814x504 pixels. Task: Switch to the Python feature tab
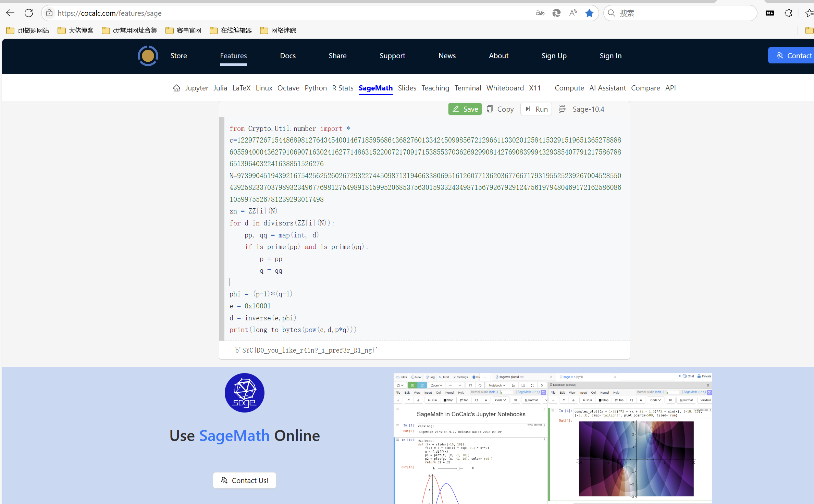(316, 88)
